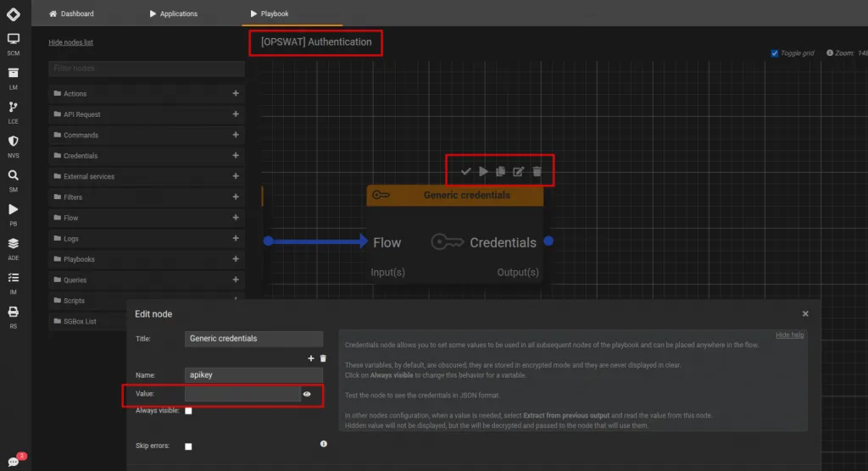Image resolution: width=868 pixels, height=471 pixels.
Task: Open the NVS shield module
Action: coord(14,147)
